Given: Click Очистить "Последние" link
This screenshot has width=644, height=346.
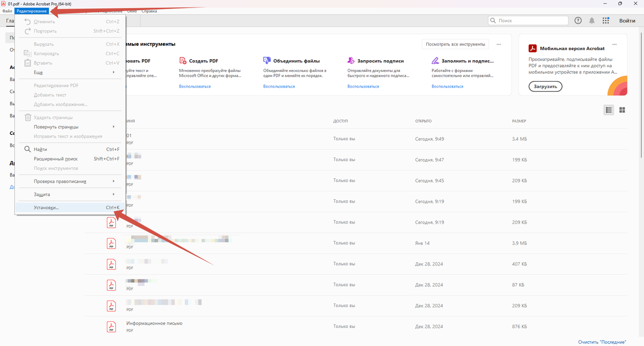Looking at the screenshot, I should point(602,342).
